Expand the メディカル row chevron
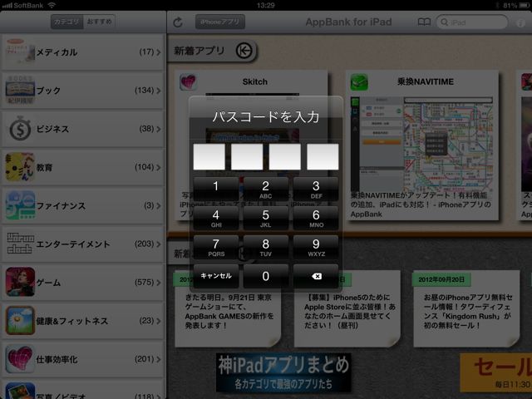The image size is (532, 399). click(x=159, y=52)
